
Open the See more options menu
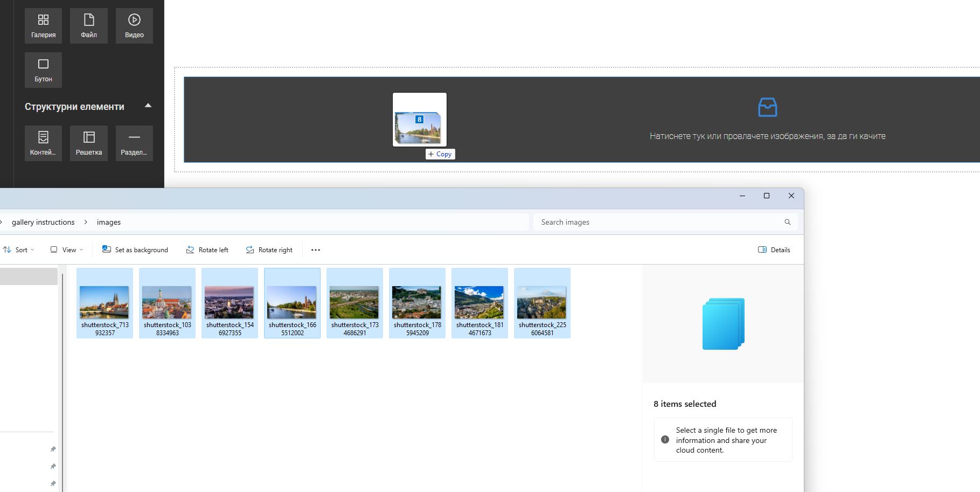(316, 250)
